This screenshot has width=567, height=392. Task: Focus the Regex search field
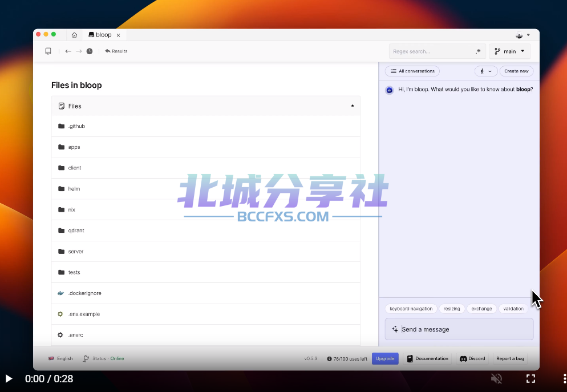click(438, 51)
